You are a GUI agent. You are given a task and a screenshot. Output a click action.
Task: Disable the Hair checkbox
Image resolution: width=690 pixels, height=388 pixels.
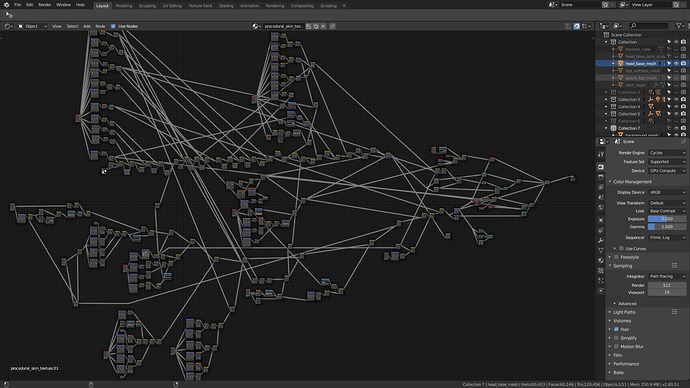coord(617,329)
